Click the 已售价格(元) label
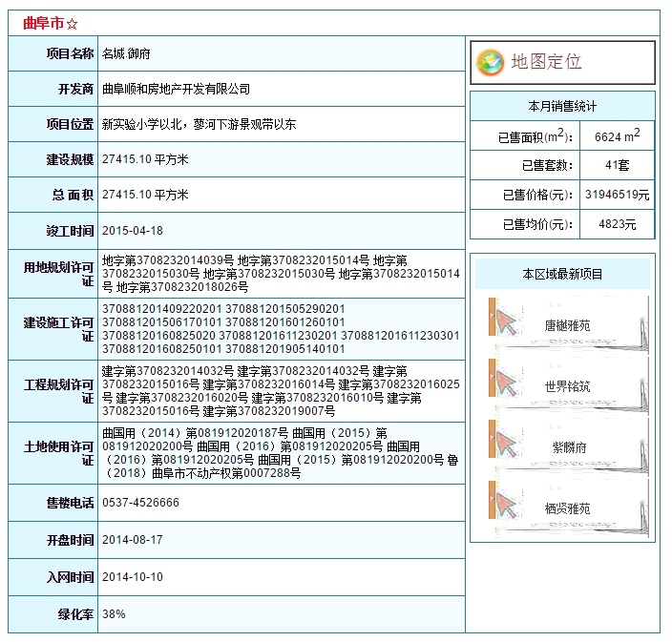 click(537, 195)
